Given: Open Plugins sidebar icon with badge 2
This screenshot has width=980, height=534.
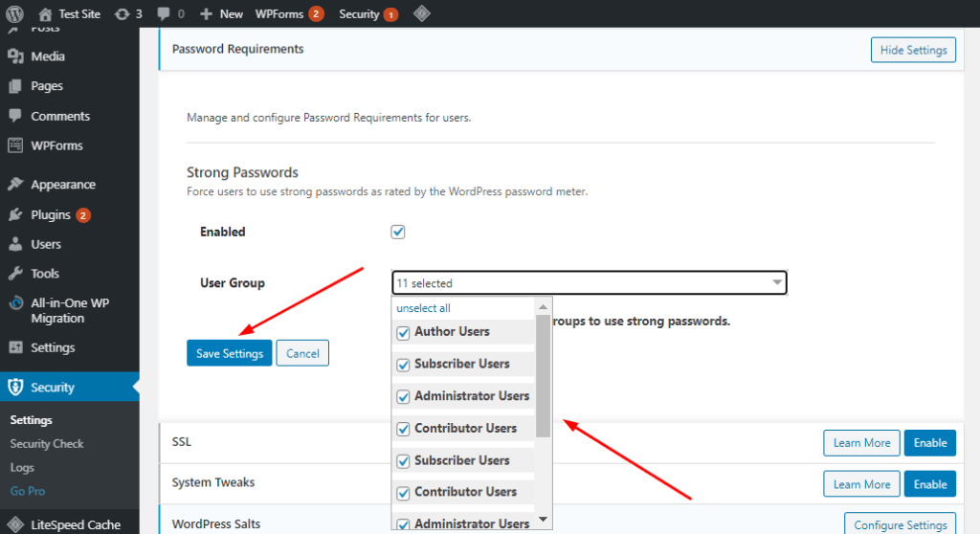Looking at the screenshot, I should 15,214.
